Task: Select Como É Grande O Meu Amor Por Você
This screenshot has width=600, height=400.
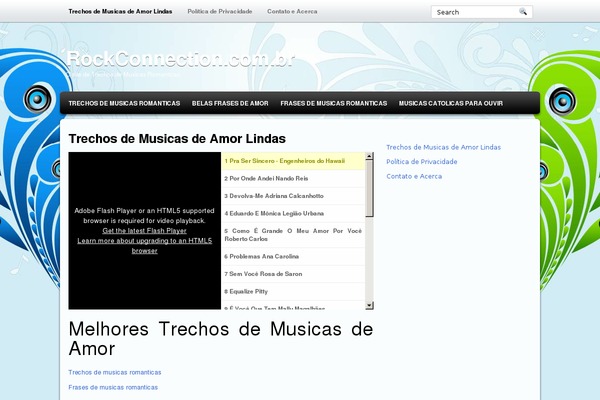Action: point(293,235)
